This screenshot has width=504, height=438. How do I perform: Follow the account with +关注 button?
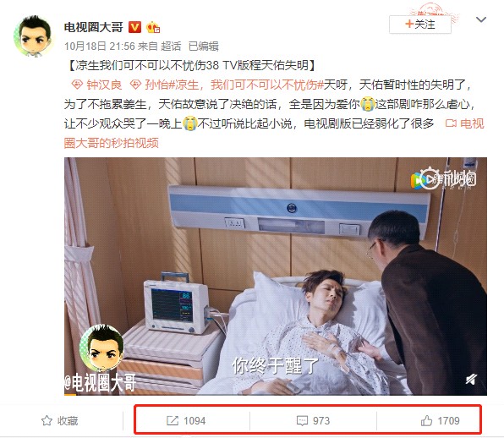tap(419, 25)
